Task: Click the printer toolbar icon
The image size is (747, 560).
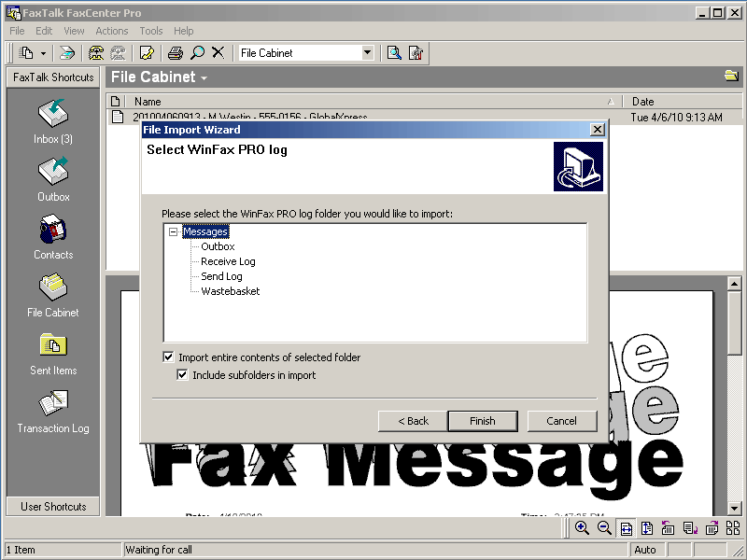Action: [x=176, y=53]
